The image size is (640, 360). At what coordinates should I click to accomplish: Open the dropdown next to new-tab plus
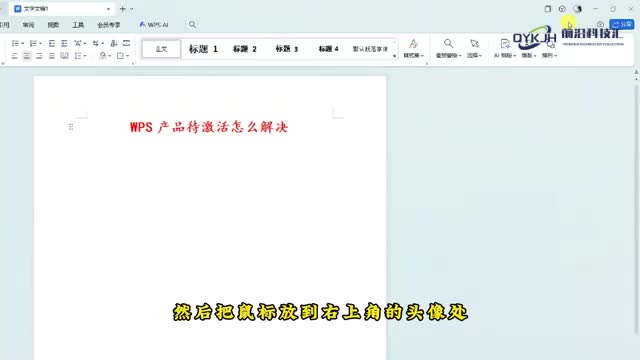tap(131, 9)
